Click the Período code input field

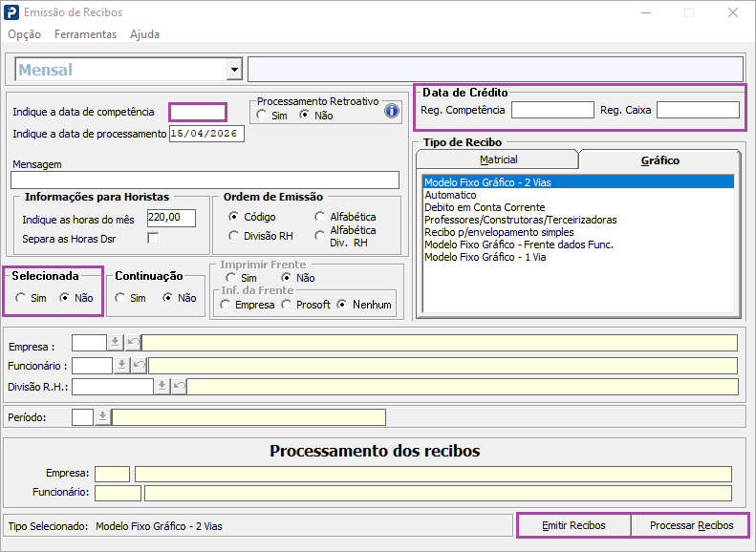tap(82, 417)
